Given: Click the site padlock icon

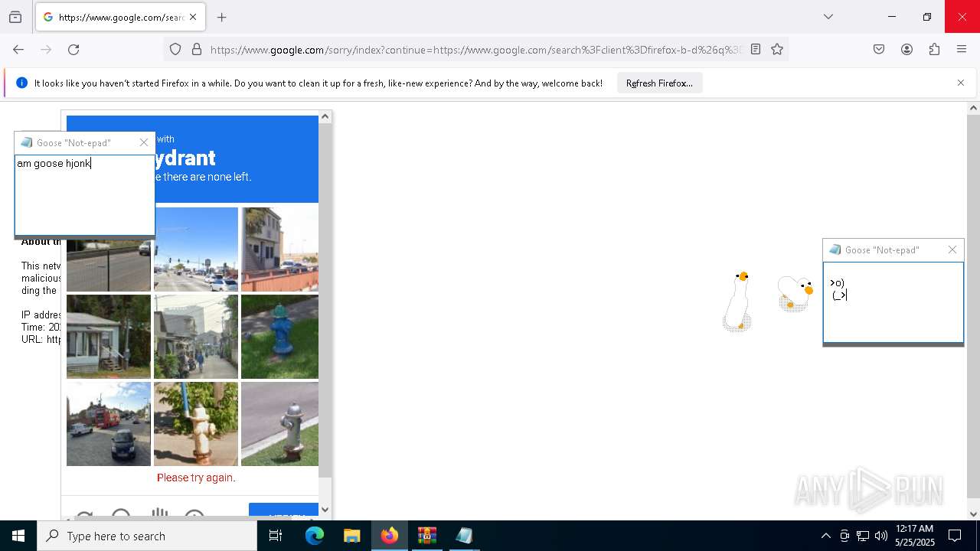Looking at the screenshot, I should coord(197,49).
